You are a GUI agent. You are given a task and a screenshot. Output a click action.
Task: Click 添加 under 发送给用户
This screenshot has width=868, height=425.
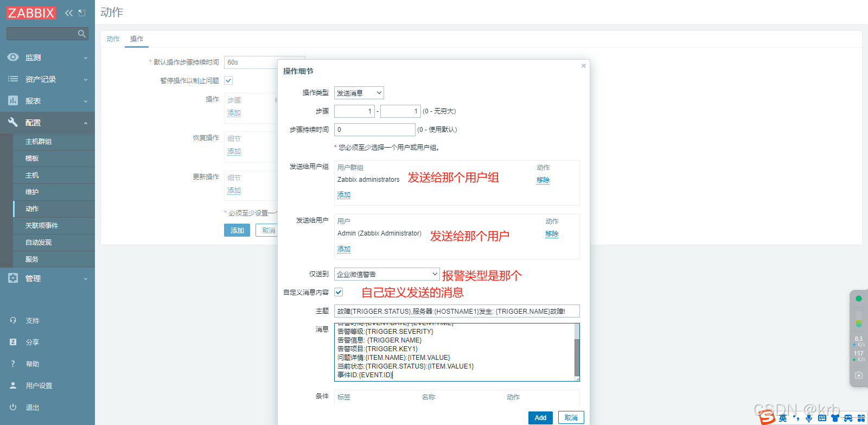pos(344,249)
